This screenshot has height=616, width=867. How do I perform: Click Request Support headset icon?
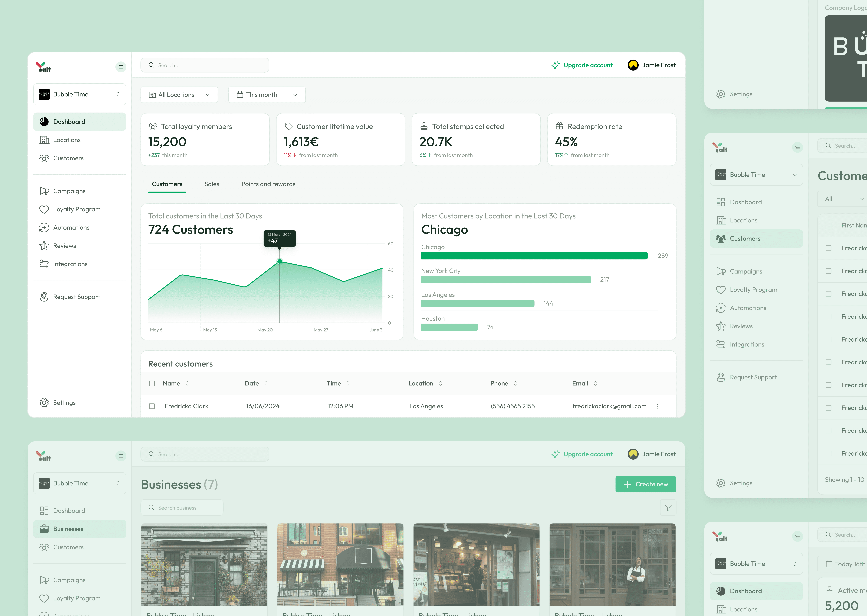tap(44, 297)
